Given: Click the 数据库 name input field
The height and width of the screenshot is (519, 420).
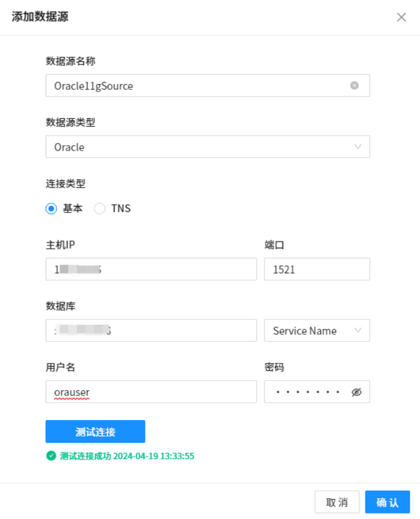Looking at the screenshot, I should (x=180, y=331).
